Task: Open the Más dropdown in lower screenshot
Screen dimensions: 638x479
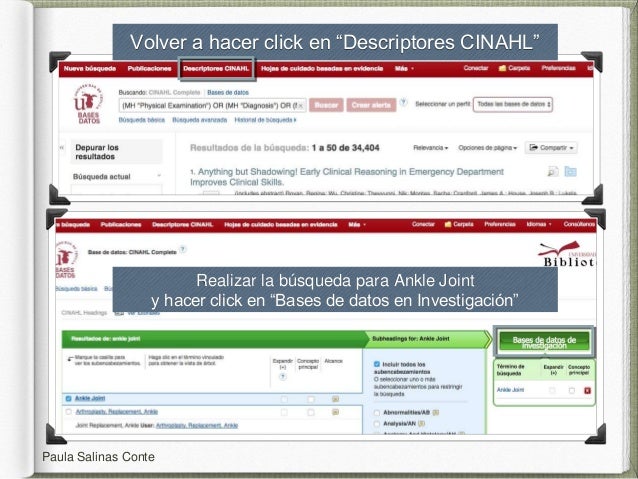Action: coord(357,225)
